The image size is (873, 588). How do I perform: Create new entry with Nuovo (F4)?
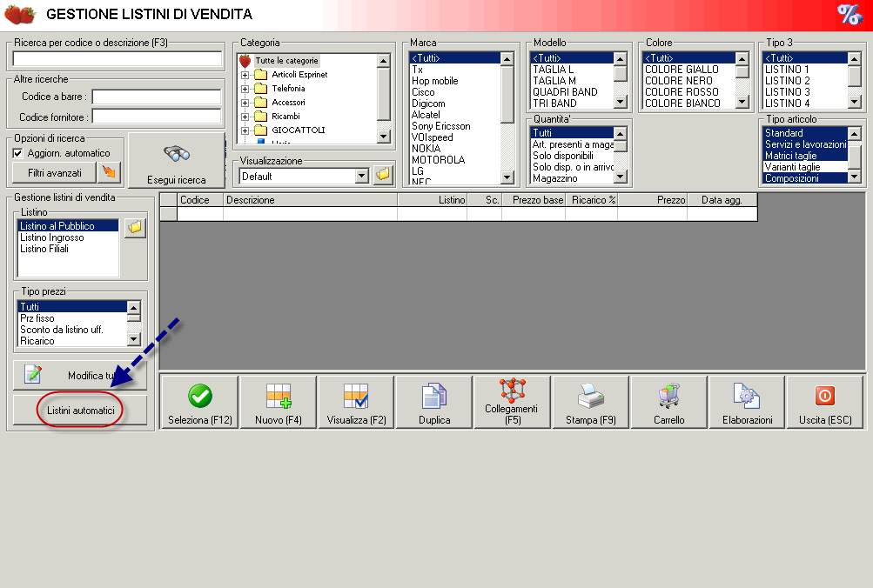pyautogui.click(x=279, y=402)
